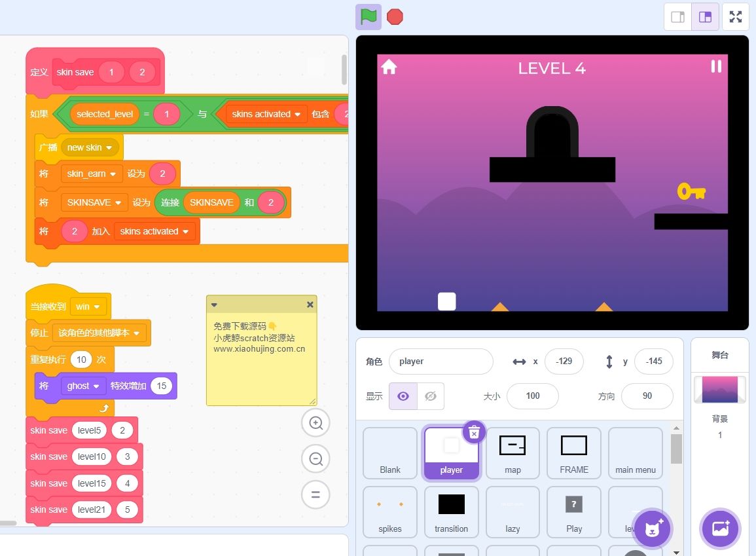Viewport: 756px width, 556px height.
Task: Show the sprite with eye icon
Action: (403, 396)
